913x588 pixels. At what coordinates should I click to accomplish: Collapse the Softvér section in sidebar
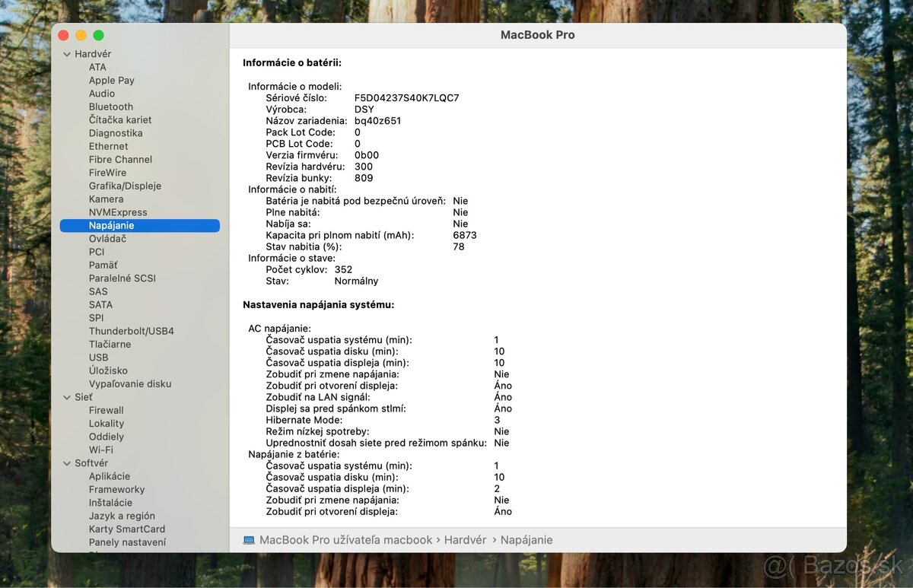tap(67, 463)
